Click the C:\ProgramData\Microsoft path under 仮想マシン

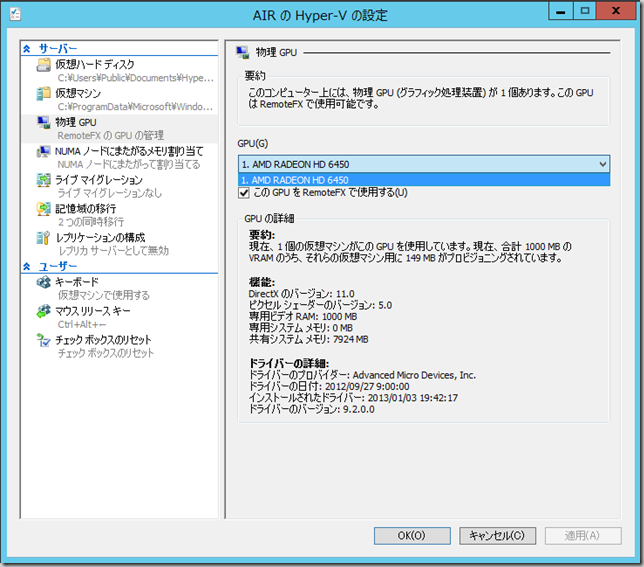(x=135, y=107)
